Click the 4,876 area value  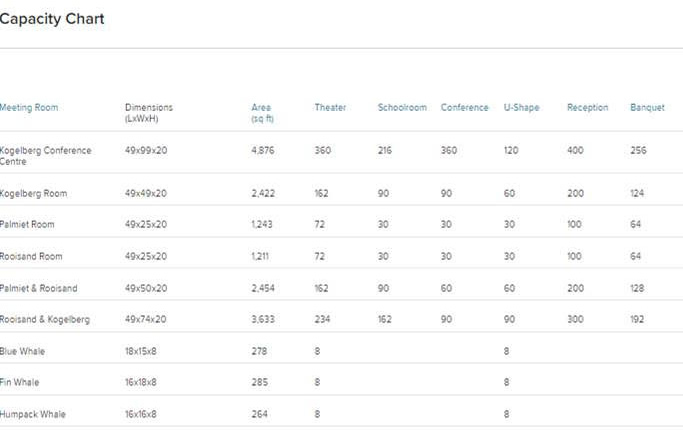(x=263, y=150)
